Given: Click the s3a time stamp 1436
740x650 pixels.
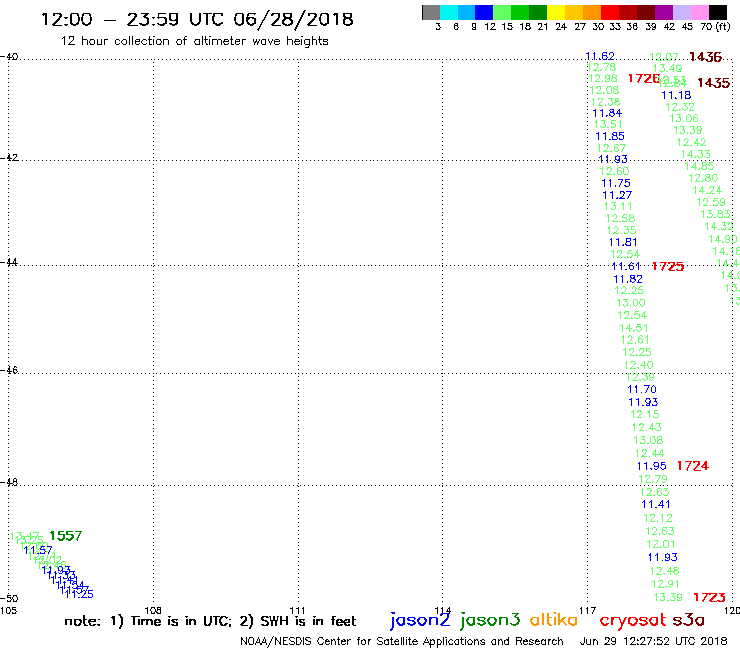Looking at the screenshot, I should click(706, 57).
